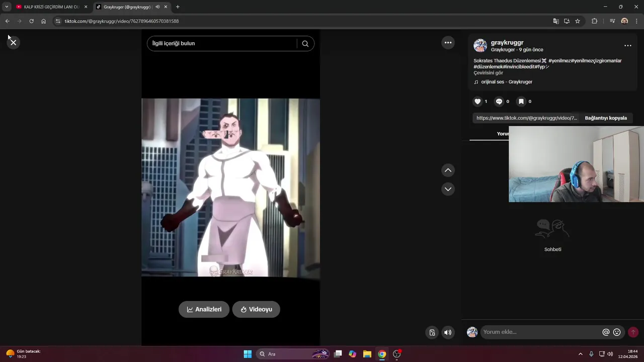Screen dimensions: 644x362
Task: Click the taskbar 'Ara' search box
Action: [x=293, y=354]
